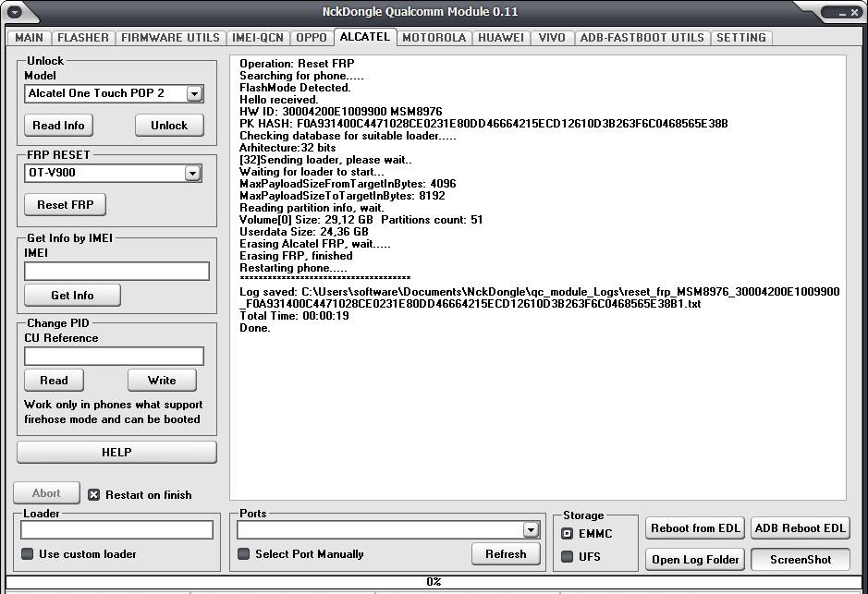Switch to the MAIN tab
Image resolution: width=868 pixels, height=594 pixels.
pos(29,38)
